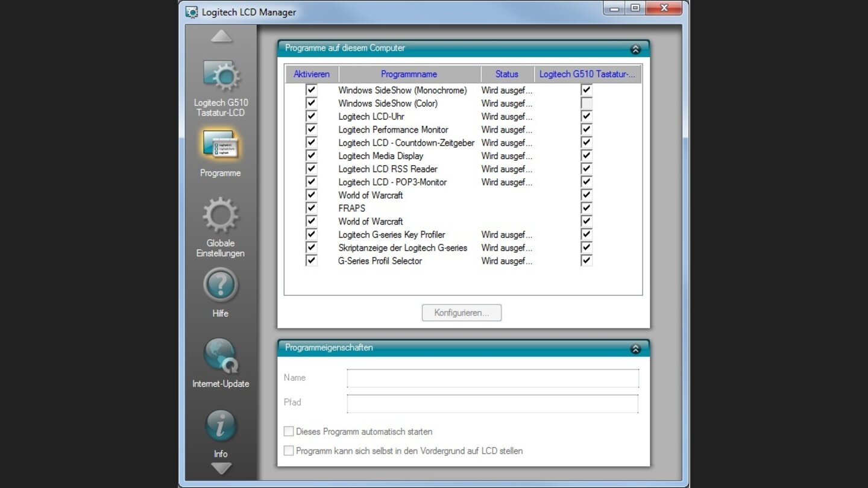The height and width of the screenshot is (488, 868).
Task: Click the sidebar scroll-down arrow
Action: pos(221,468)
